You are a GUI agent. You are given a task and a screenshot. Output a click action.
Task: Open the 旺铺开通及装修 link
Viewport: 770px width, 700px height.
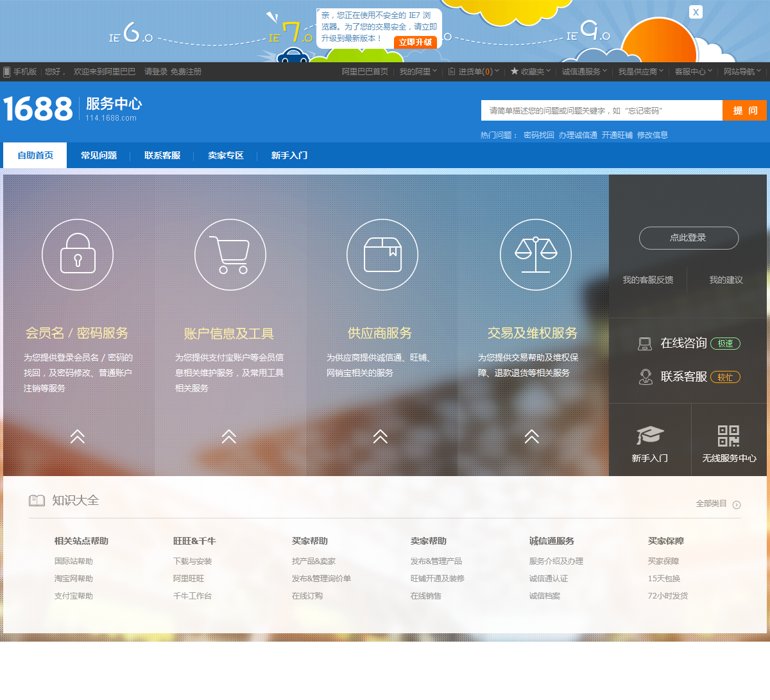pos(438,579)
